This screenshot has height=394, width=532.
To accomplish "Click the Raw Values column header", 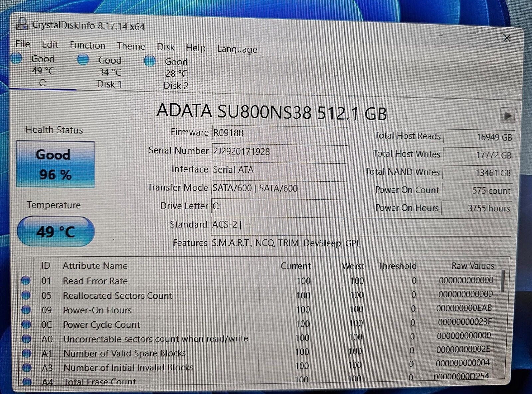I will point(473,265).
